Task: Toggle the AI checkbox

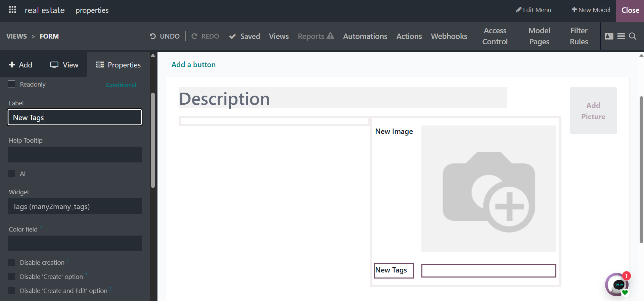Action: coord(12,173)
